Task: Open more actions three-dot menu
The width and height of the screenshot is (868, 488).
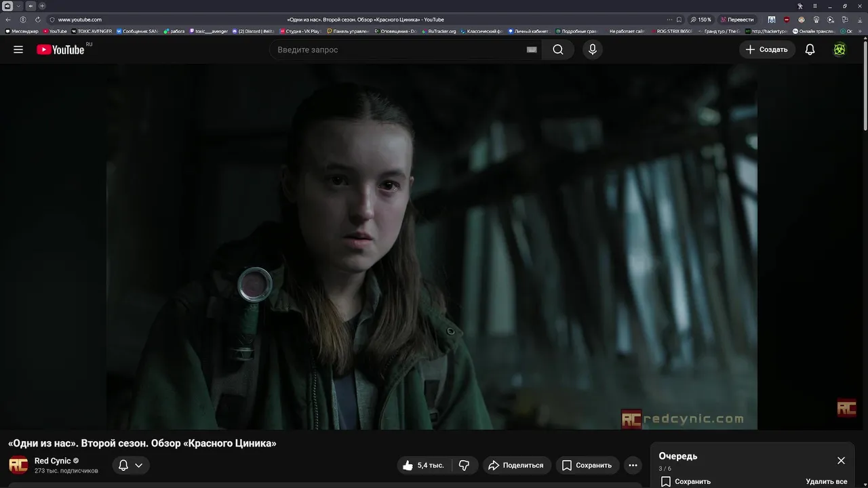Action: [x=633, y=466]
